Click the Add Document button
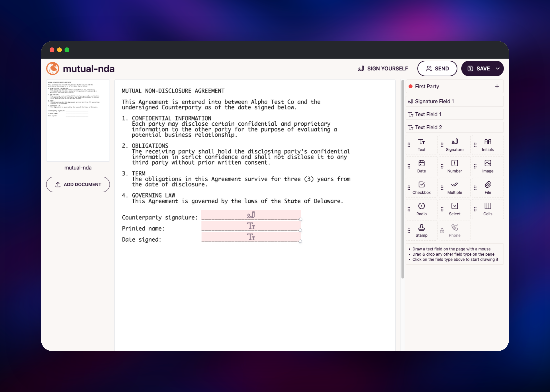This screenshot has height=392, width=550. tap(78, 184)
